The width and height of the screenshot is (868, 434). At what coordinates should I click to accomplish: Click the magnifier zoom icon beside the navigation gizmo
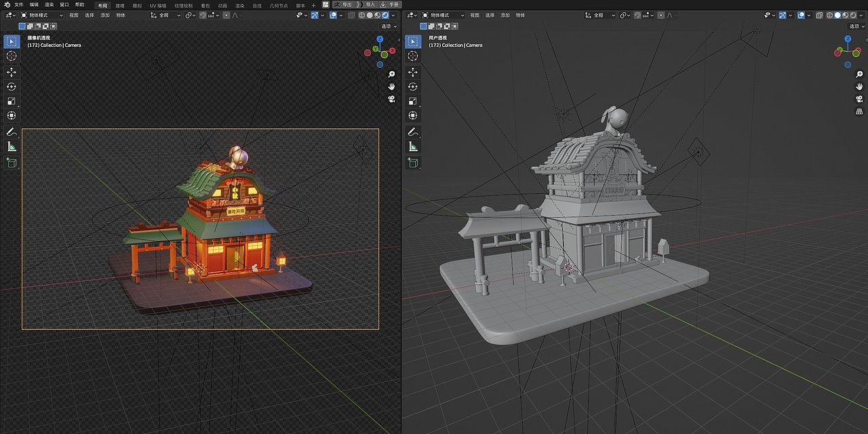click(x=391, y=73)
